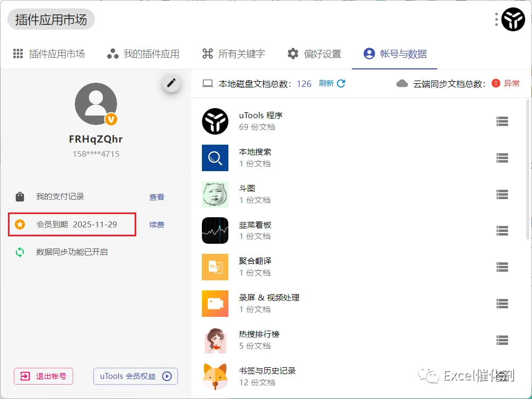532x399 pixels.
Task: Renew membership via 续费 link
Action: 157,225
